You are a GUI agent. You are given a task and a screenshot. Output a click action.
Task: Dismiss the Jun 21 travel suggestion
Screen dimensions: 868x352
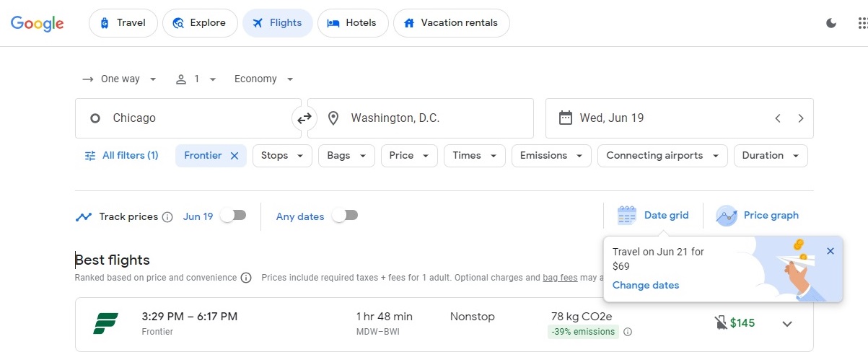pos(830,251)
